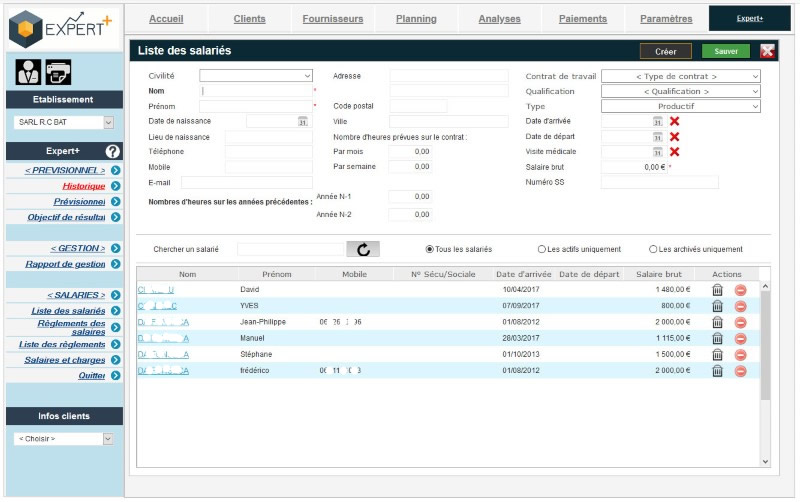Open the Infos clients Choisir dropdown
800x502 pixels.
pyautogui.click(x=64, y=439)
